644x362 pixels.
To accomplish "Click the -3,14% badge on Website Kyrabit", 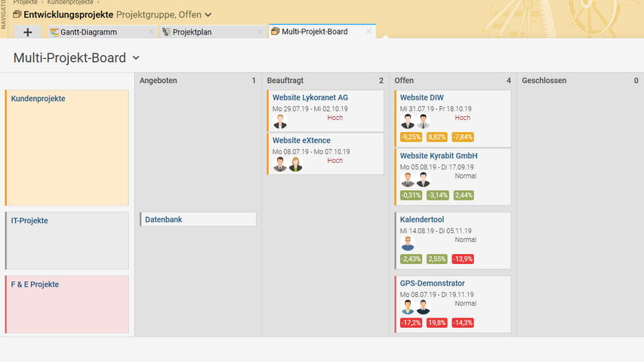I will tap(437, 195).
